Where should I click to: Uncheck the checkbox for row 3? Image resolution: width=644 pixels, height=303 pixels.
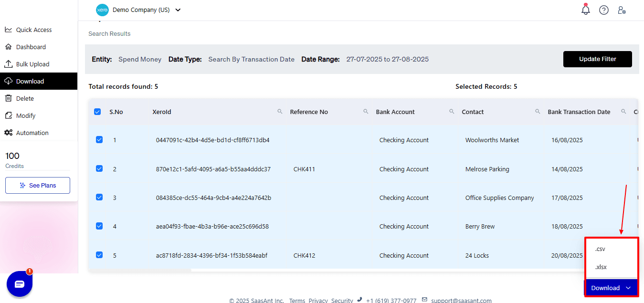99,198
